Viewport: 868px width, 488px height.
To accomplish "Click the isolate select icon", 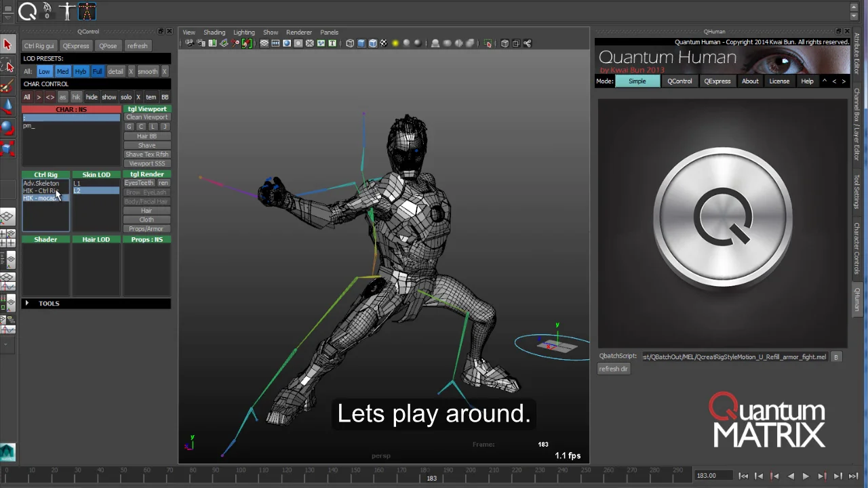I will (488, 43).
